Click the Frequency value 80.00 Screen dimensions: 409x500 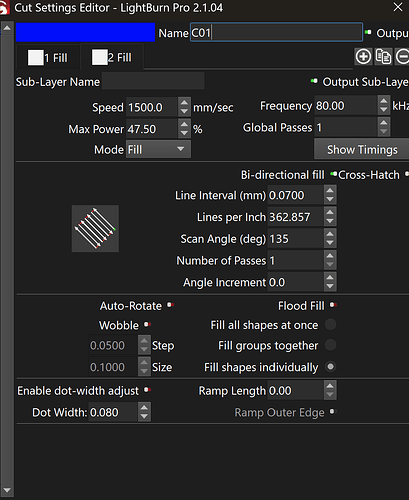(346, 106)
